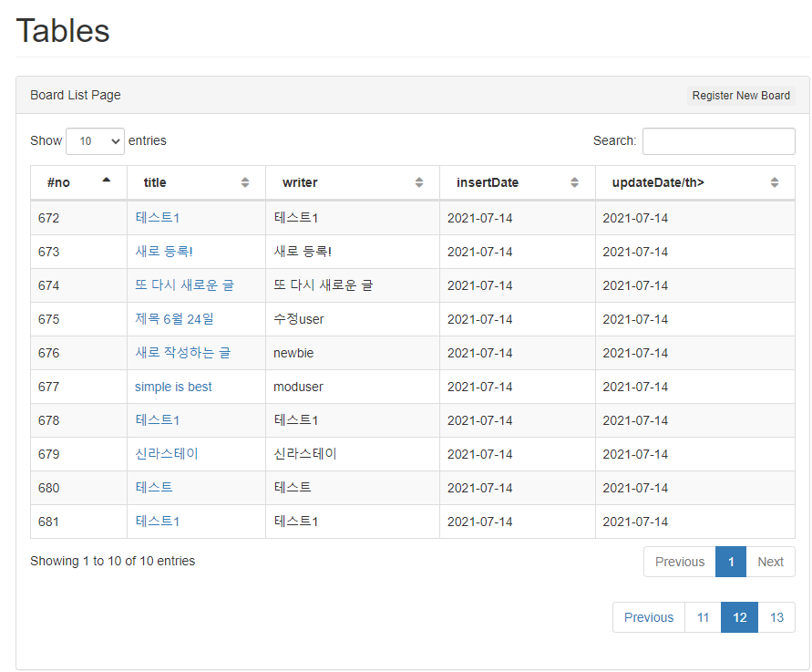
Task: Click the Board List Page heading
Action: click(75, 96)
